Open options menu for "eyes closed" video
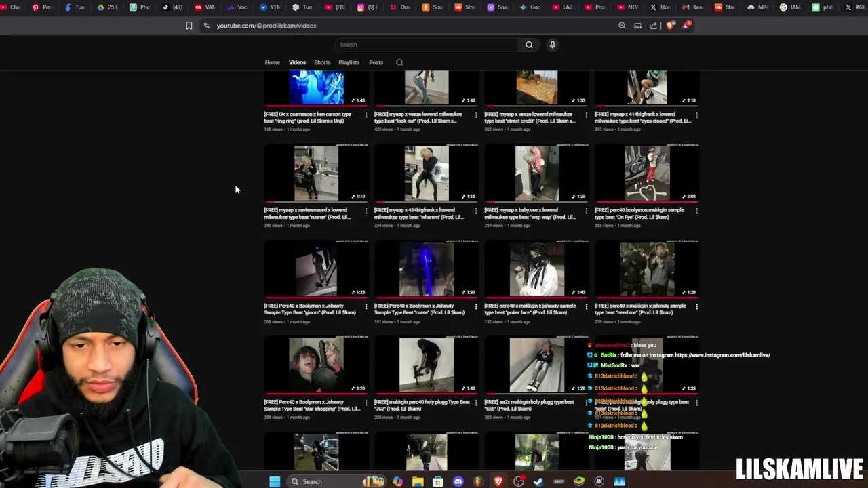This screenshot has height=488, width=868. pos(696,115)
